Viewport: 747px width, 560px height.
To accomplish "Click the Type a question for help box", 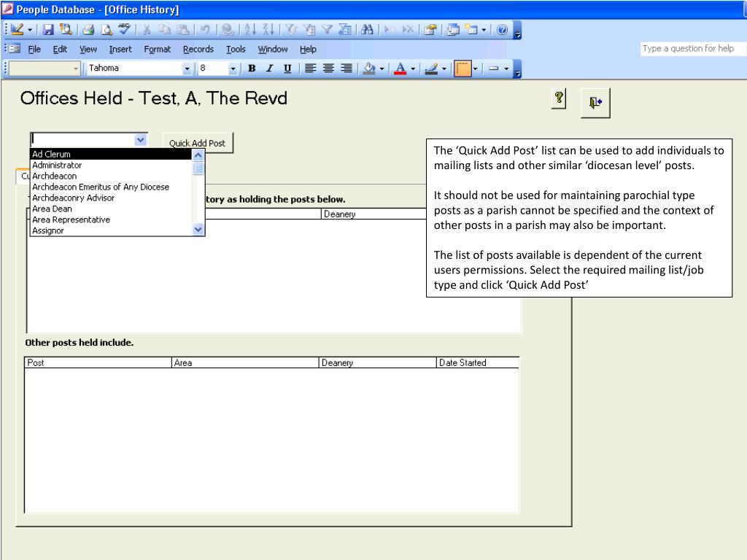I will click(x=693, y=49).
